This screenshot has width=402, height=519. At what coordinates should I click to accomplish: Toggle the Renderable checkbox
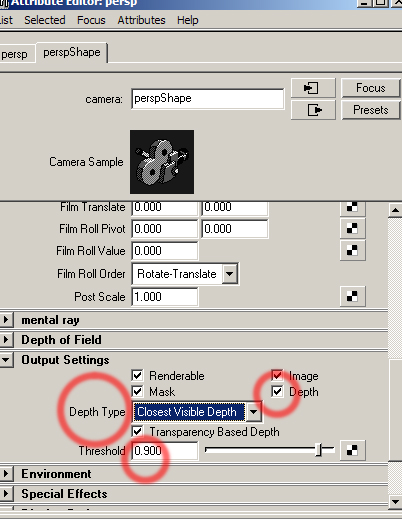(137, 375)
